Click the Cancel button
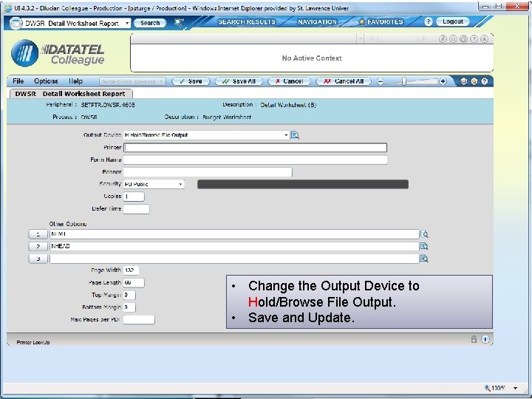This screenshot has height=399, width=532. click(x=290, y=81)
